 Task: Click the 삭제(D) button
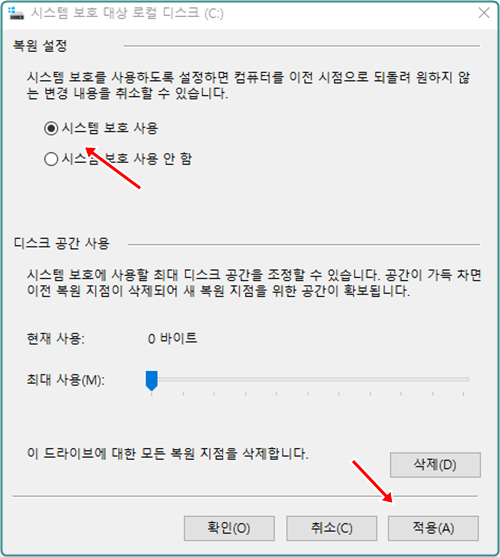(435, 465)
